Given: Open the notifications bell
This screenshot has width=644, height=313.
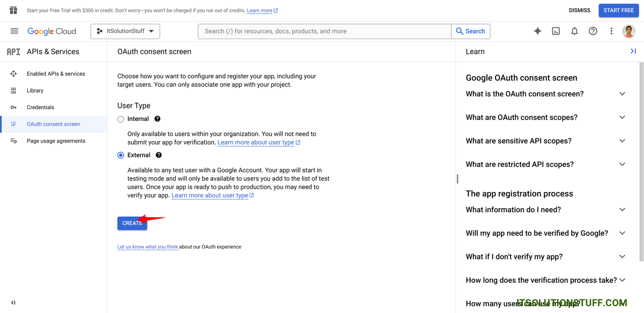Looking at the screenshot, I should 574,31.
